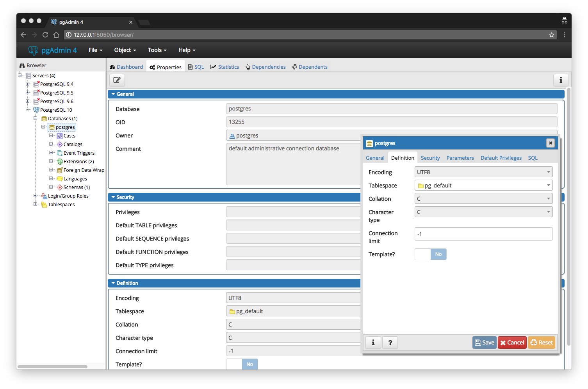Screen dimensions: 588x389
Task: Collapse the Definition section header
Action: pos(234,283)
